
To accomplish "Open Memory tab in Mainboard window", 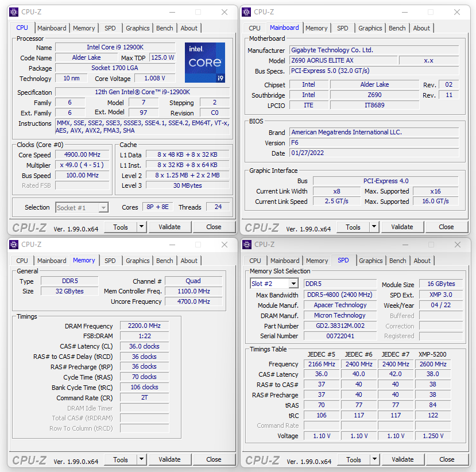I will [316, 28].
